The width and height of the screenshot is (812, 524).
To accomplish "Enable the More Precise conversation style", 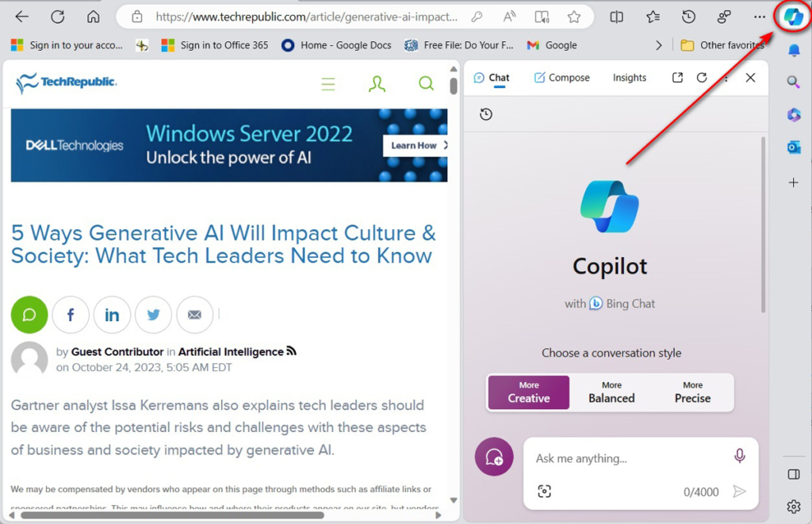I will [x=692, y=392].
